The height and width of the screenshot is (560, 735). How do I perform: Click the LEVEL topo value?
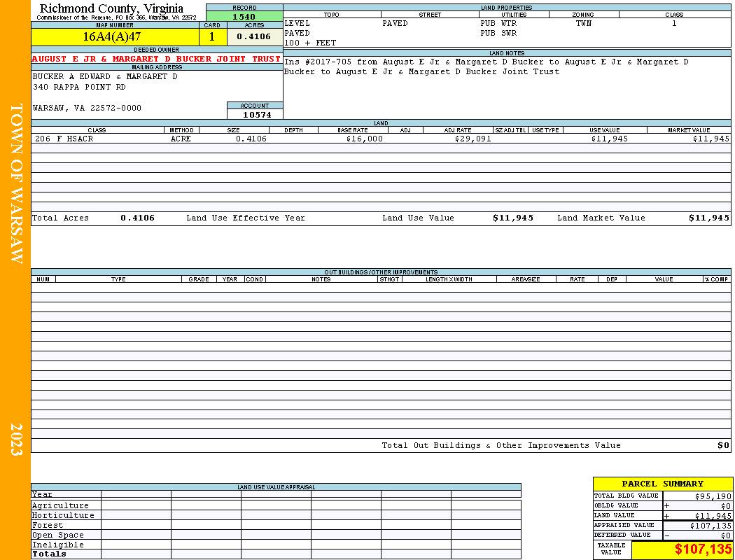(297, 23)
